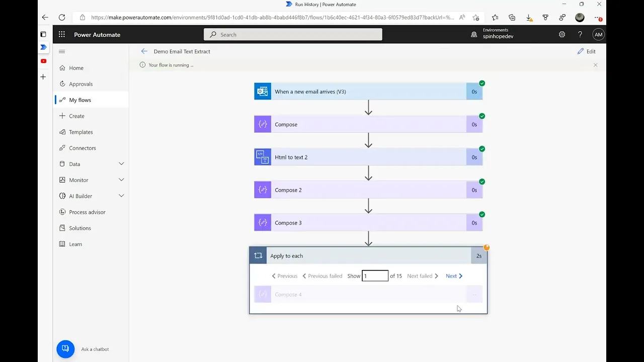Open the Compose 4 step

(368, 295)
